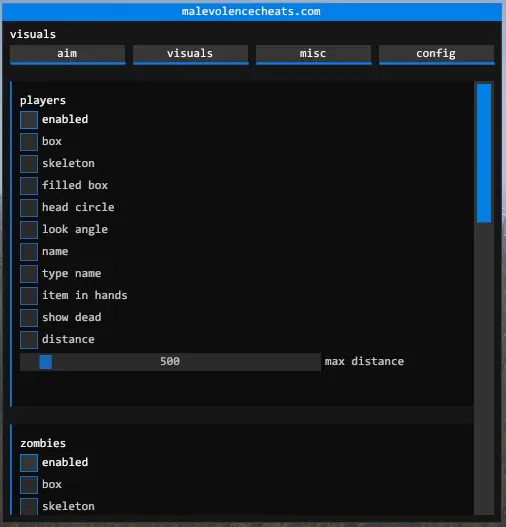Check the players skeleton option
Image resolution: width=506 pixels, height=527 pixels.
(x=29, y=164)
